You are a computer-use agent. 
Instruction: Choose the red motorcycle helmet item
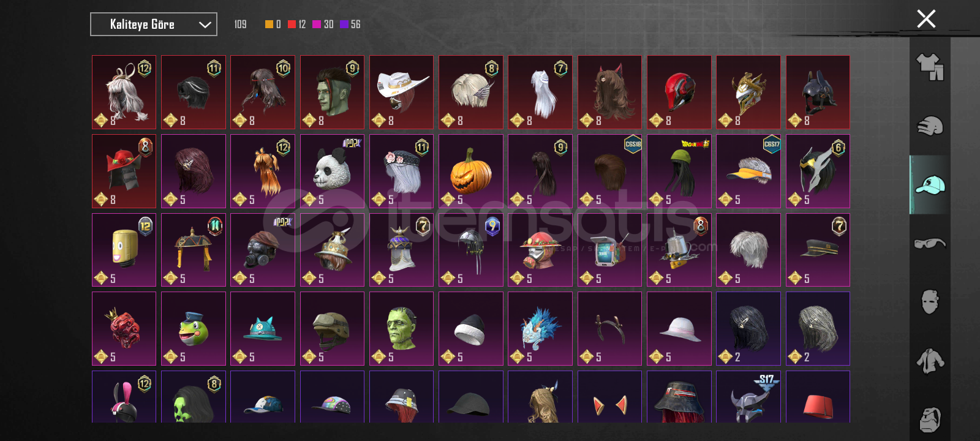tap(679, 92)
